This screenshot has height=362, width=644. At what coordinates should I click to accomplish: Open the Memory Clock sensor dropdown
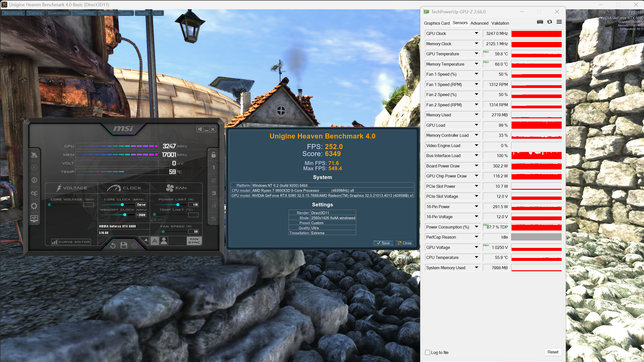coord(476,43)
